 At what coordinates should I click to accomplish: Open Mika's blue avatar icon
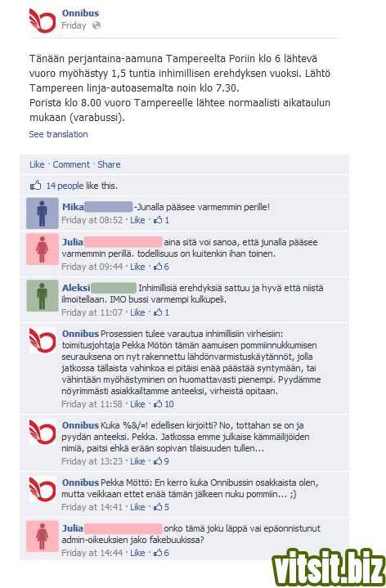pyautogui.click(x=43, y=213)
